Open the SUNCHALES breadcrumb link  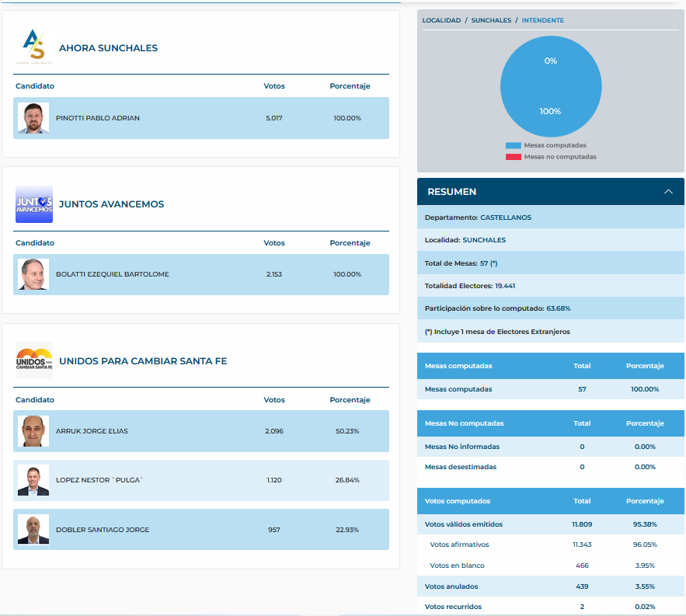[x=489, y=20]
